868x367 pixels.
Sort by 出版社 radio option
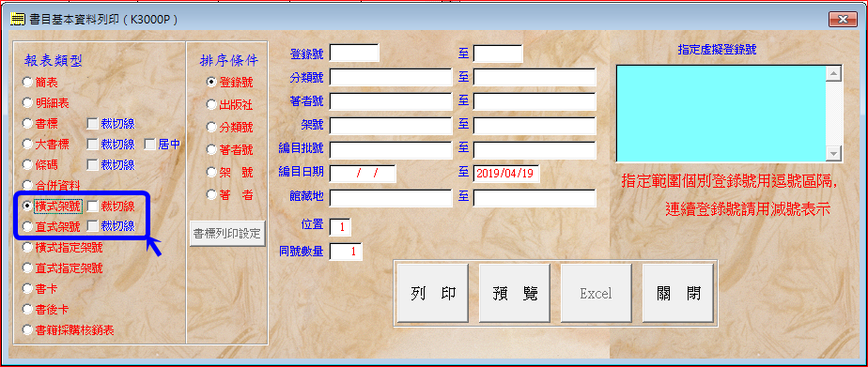(211, 104)
